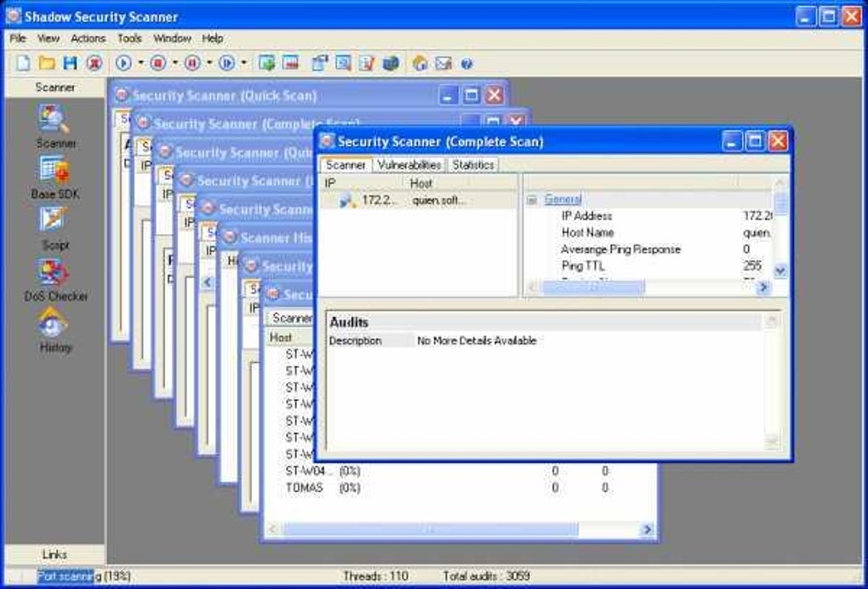Open the Tools menu
Image resolution: width=868 pixels, height=589 pixels.
pos(129,38)
